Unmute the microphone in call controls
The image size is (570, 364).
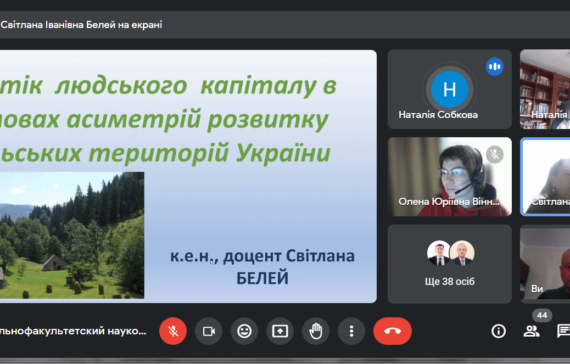[x=173, y=331]
